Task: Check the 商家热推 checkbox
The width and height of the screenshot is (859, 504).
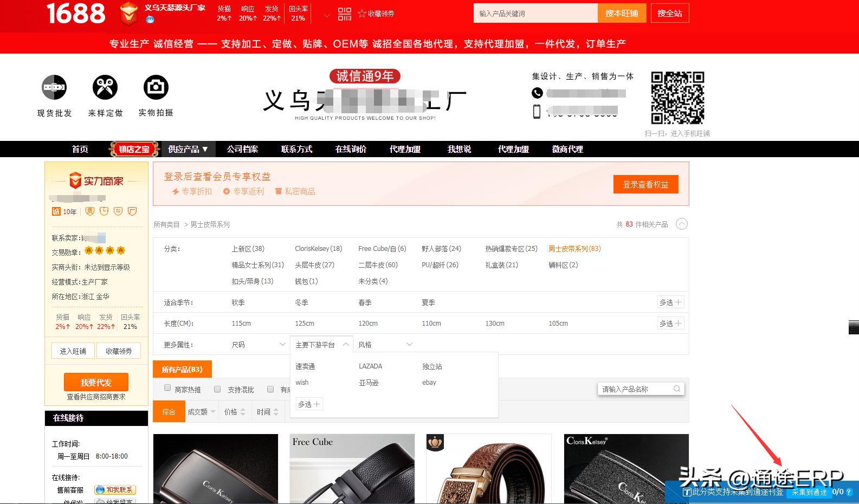Action: (167, 388)
